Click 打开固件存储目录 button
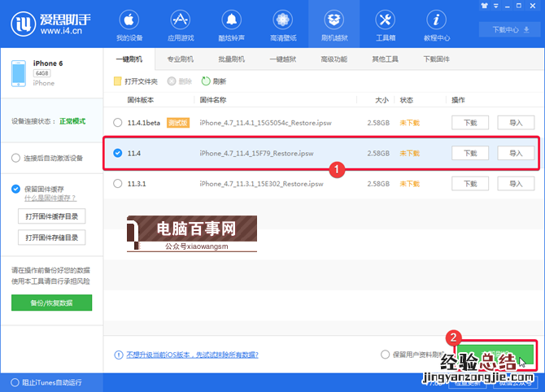Screen dimensions: 545x392 (51, 237)
